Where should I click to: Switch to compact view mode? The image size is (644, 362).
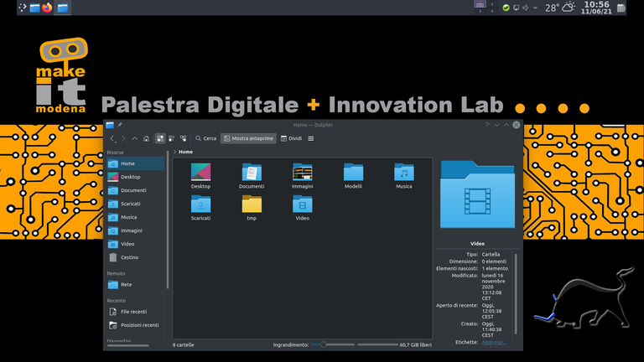pos(171,138)
